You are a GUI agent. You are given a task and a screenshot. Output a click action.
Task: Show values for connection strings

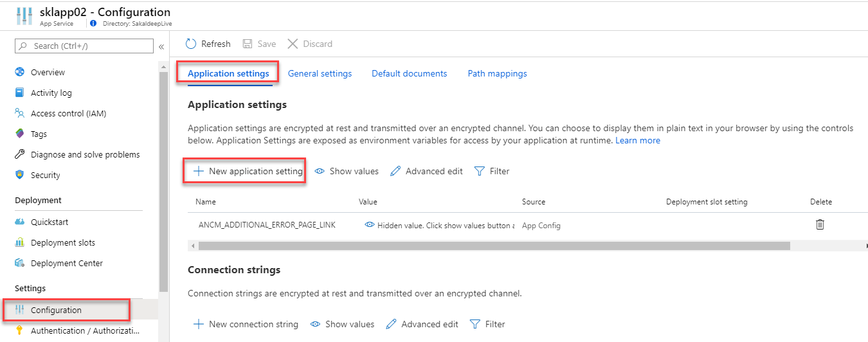tap(342, 324)
